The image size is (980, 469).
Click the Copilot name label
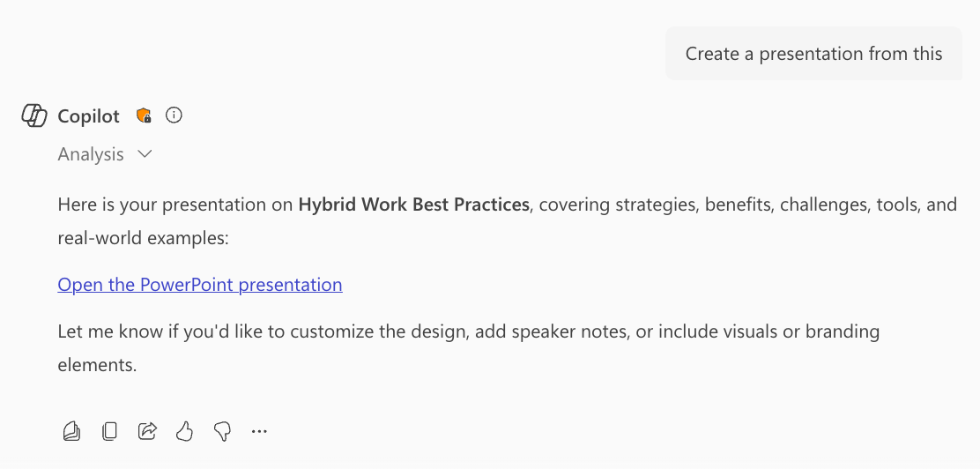[89, 116]
